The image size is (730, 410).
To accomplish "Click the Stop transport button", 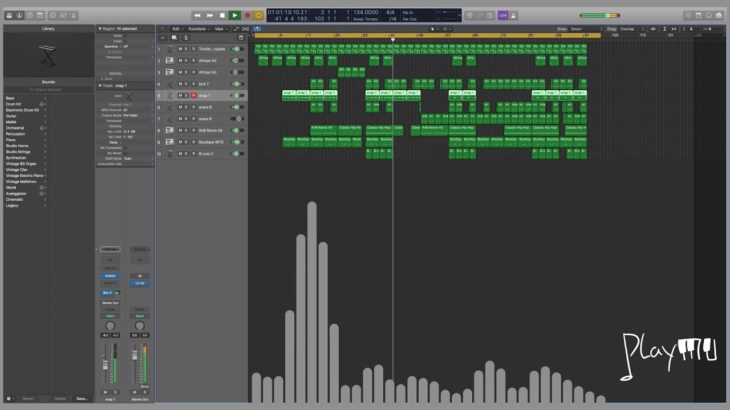I will tap(223, 15).
